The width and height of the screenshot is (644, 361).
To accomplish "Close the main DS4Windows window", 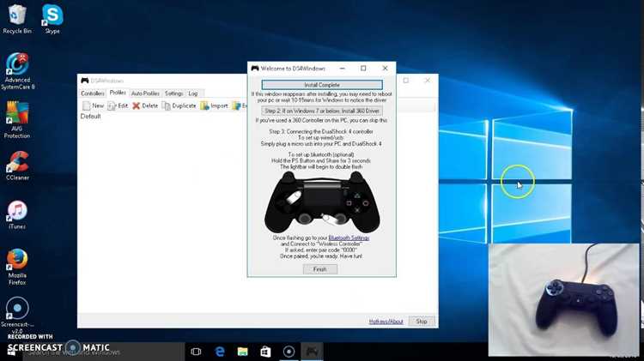I will point(428,81).
